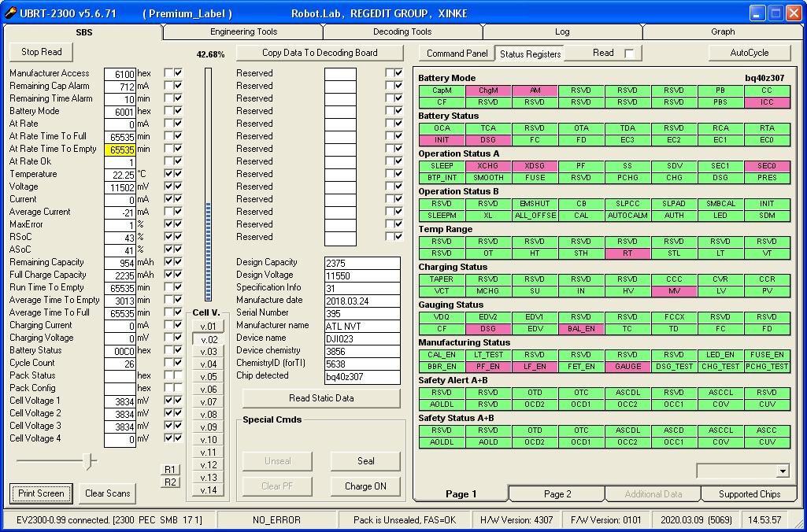Select cell voltage button v.01
807x532 pixels.
pos(209,326)
